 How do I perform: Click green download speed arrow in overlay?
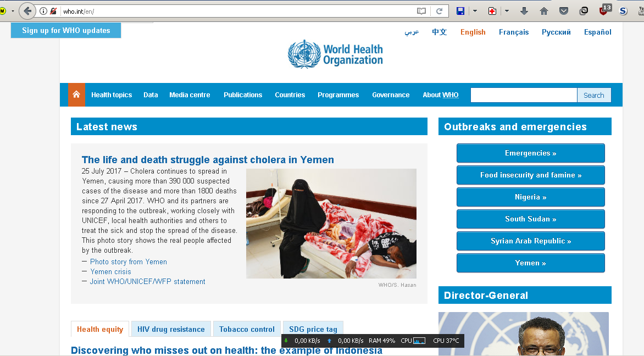(x=286, y=341)
